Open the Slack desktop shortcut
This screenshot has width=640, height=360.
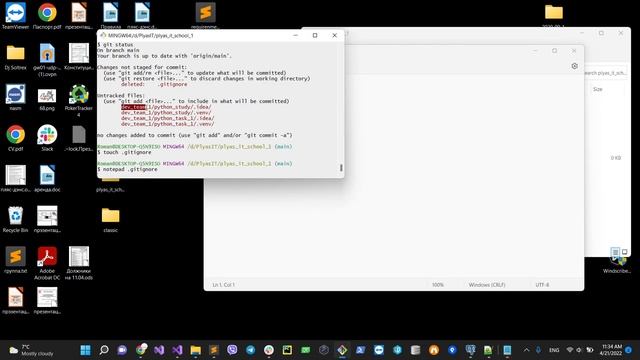[x=47, y=138]
